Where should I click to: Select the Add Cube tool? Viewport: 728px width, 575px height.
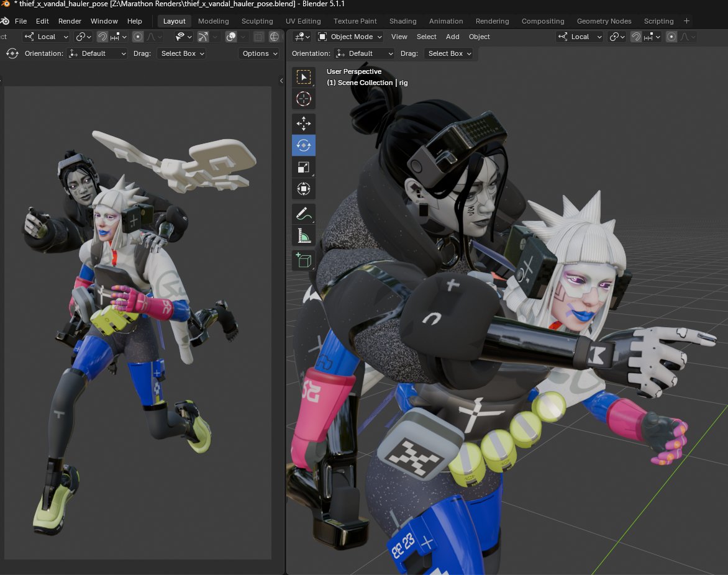(304, 260)
